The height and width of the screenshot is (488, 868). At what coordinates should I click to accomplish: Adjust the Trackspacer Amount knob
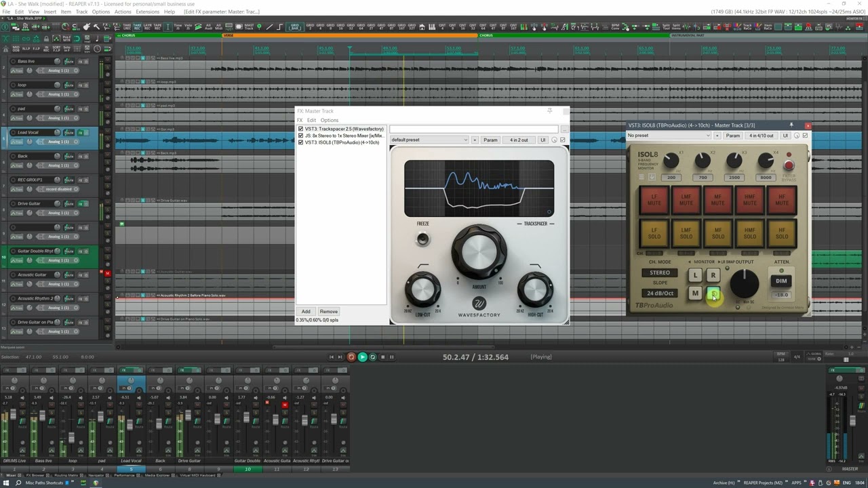(479, 252)
